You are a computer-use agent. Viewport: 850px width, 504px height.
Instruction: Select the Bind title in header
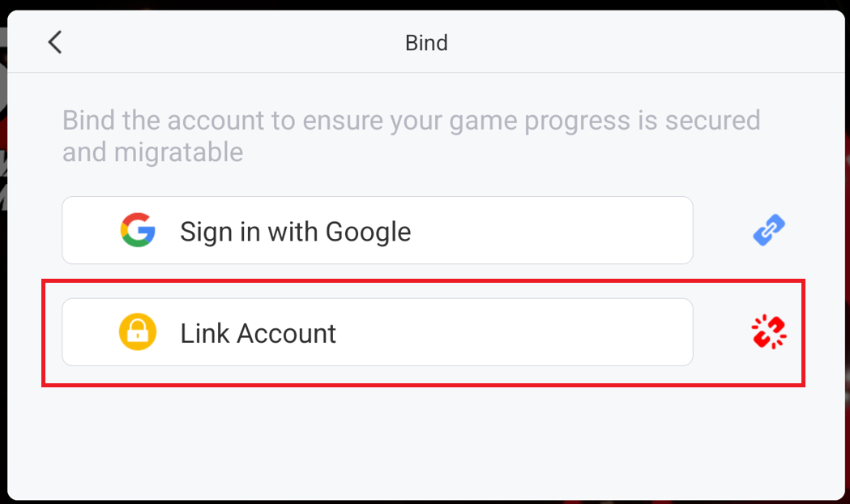427,43
